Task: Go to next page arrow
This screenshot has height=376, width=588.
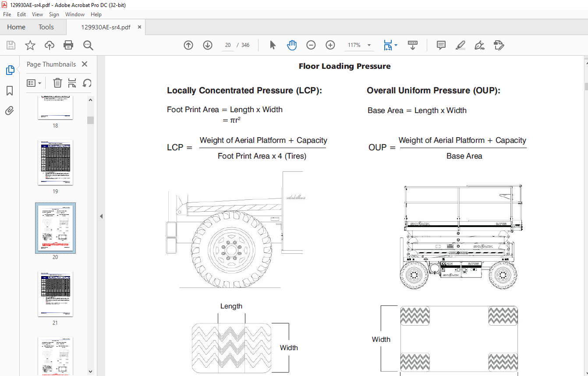Action: pyautogui.click(x=208, y=45)
